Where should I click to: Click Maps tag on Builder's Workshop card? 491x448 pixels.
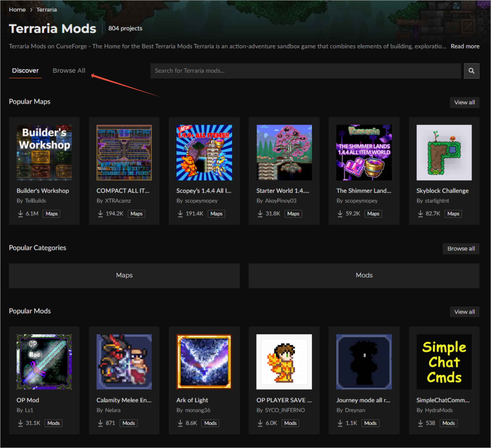tap(52, 214)
